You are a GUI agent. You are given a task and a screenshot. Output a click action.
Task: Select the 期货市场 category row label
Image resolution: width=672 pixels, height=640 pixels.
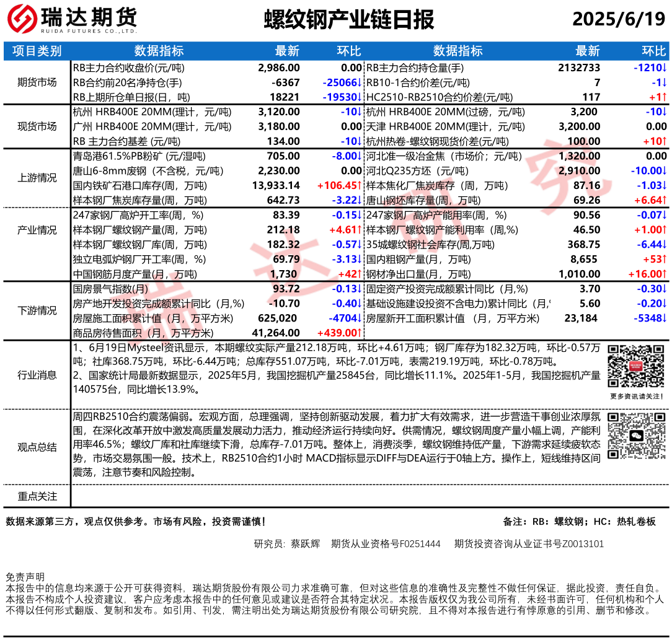(x=37, y=82)
